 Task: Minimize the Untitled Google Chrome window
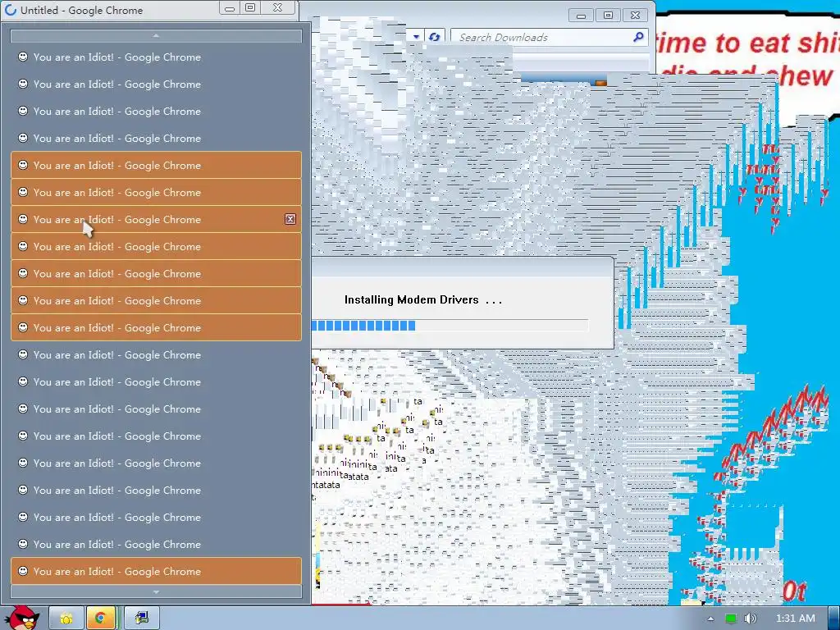230,8
